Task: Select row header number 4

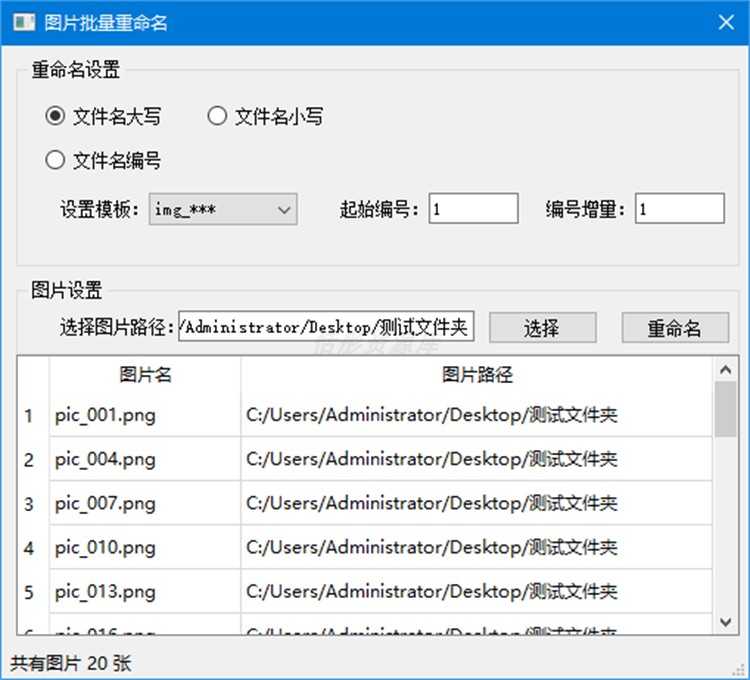Action: pos(33,548)
